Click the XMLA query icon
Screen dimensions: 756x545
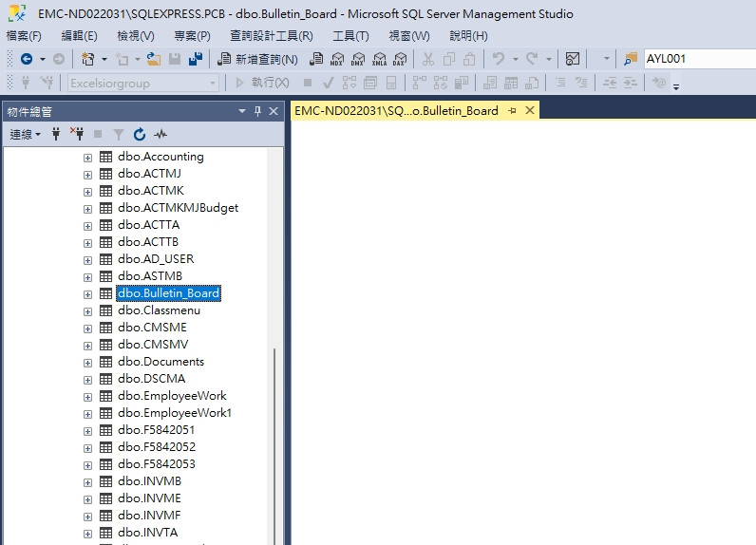380,59
